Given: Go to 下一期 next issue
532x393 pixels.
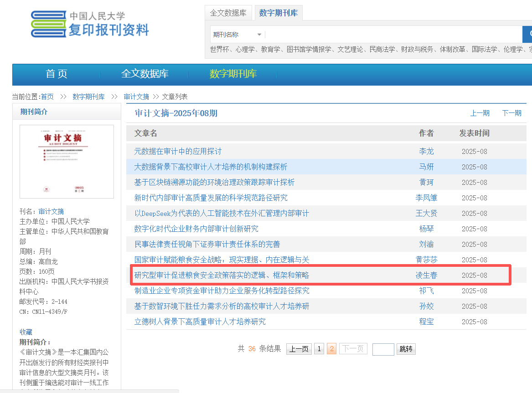Looking at the screenshot, I should (x=511, y=113).
